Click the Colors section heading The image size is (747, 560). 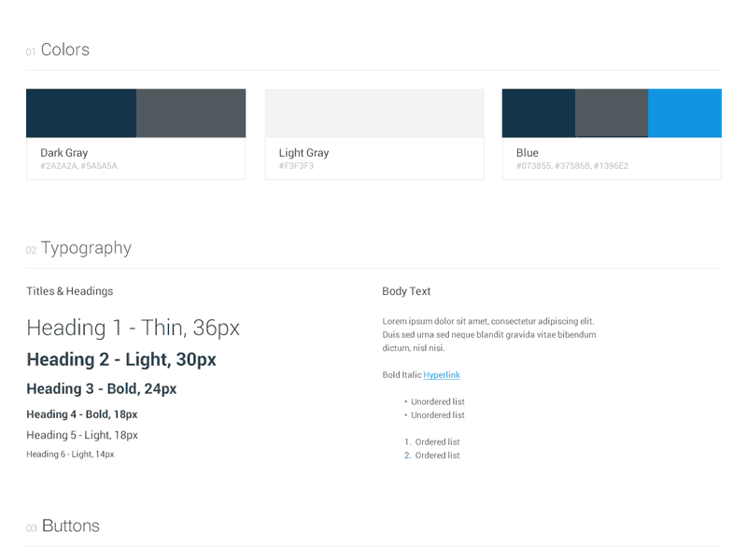click(x=64, y=50)
